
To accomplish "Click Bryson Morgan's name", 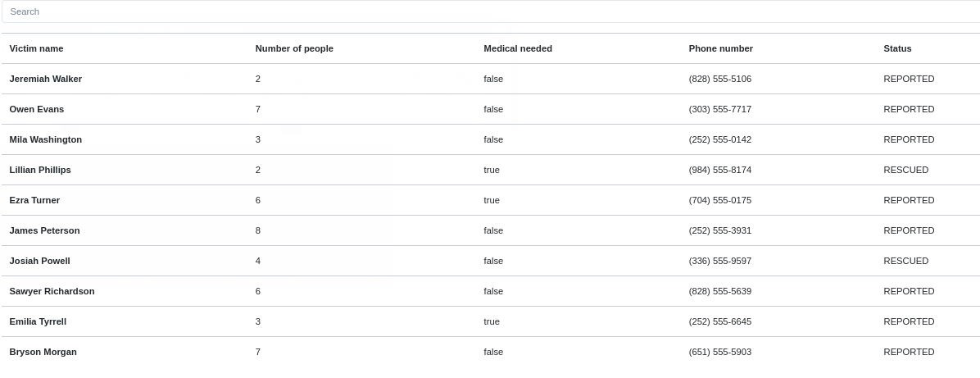I will (43, 352).
